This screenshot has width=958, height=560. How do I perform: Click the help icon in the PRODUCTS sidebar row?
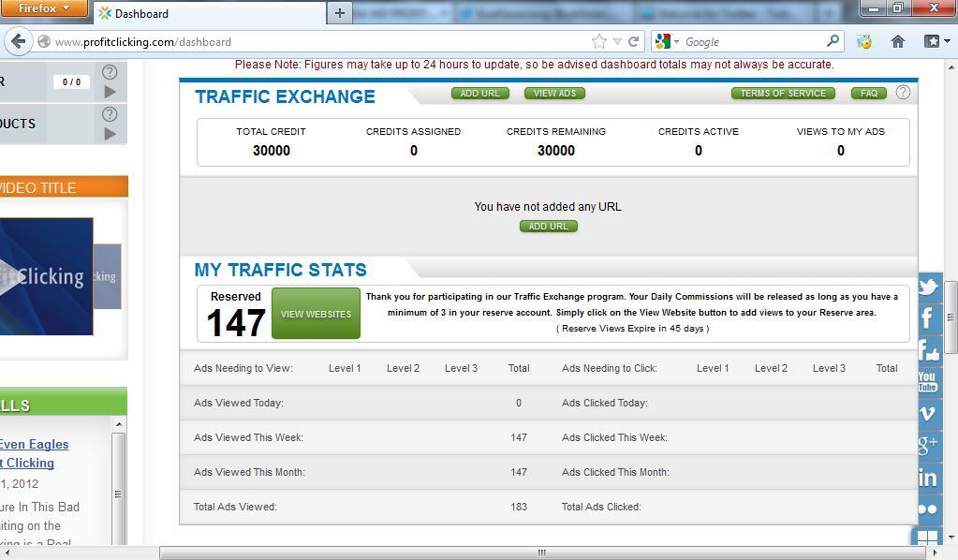click(110, 114)
